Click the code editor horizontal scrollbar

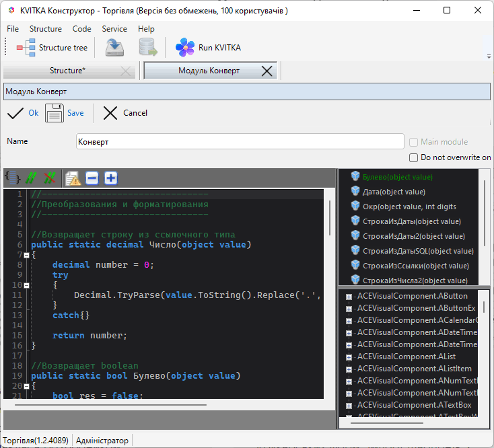[110, 405]
